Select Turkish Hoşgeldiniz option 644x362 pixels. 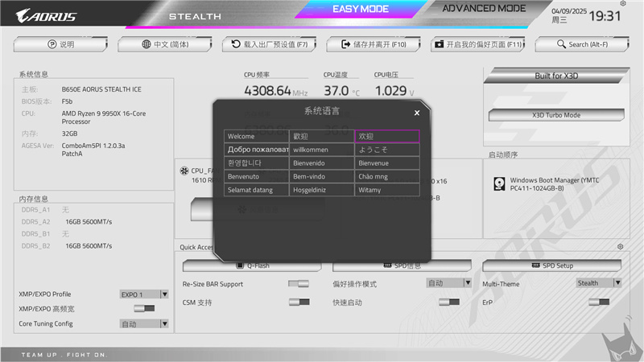(x=321, y=190)
